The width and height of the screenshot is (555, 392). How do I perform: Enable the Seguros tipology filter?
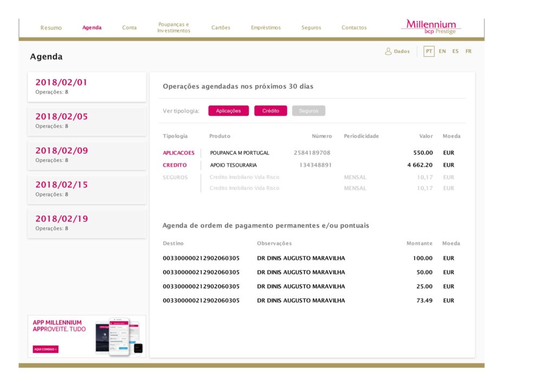[308, 110]
